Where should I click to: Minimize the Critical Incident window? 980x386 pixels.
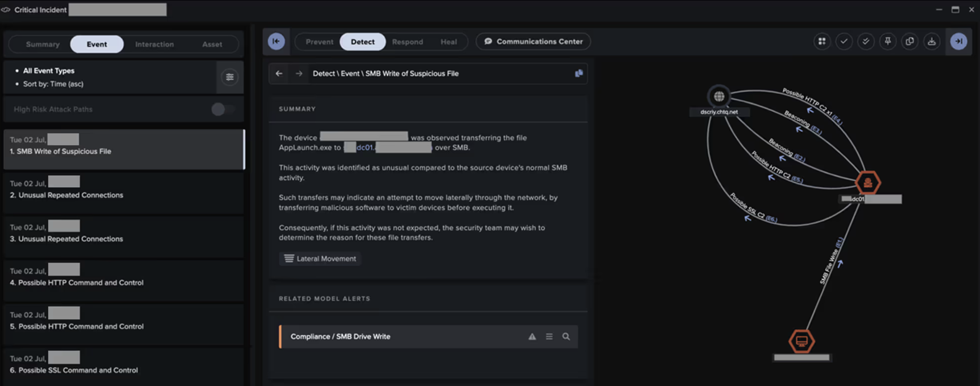939,9
